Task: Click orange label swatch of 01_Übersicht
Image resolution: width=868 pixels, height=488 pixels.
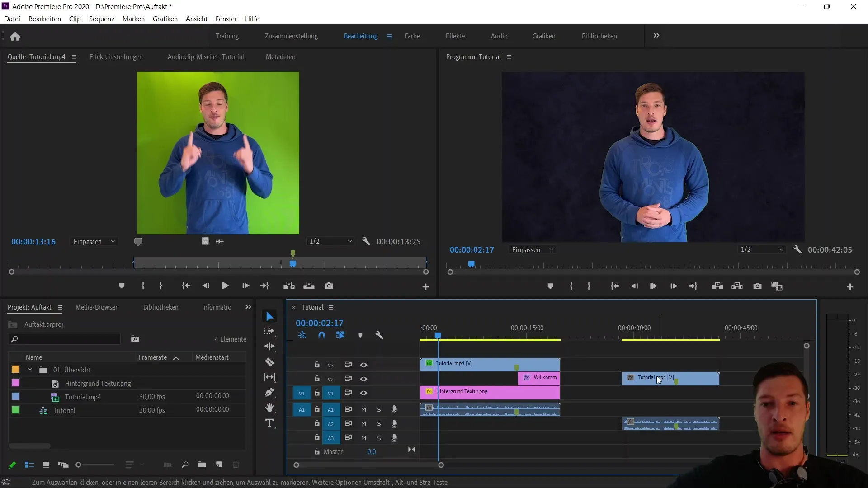Action: pos(15,369)
